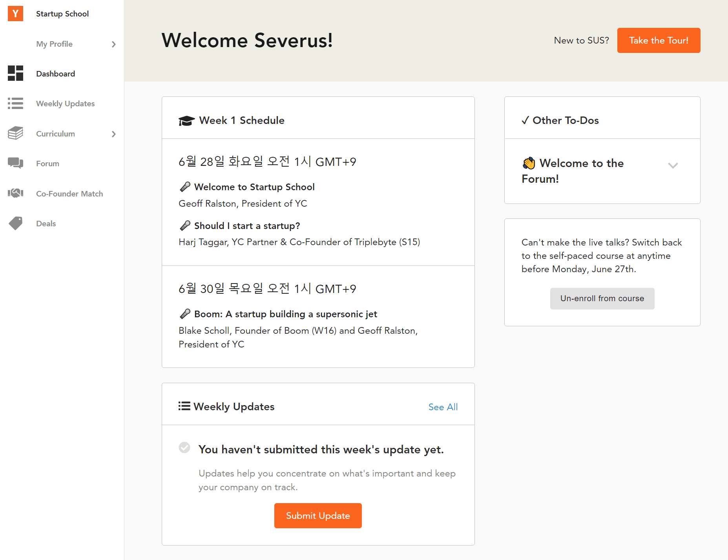Click the Weekly Updates card heading
Viewport: 728px width, 560px height.
pyautogui.click(x=234, y=407)
